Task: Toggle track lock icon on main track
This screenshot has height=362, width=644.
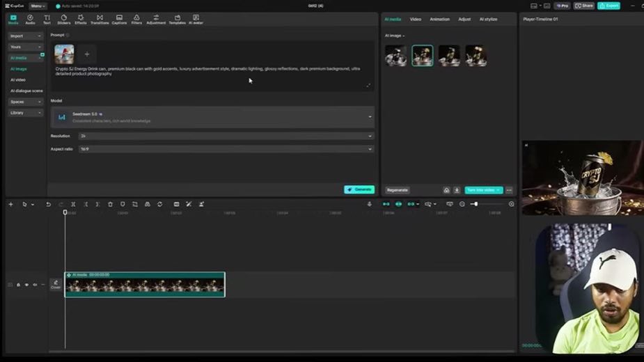Action: click(18, 285)
